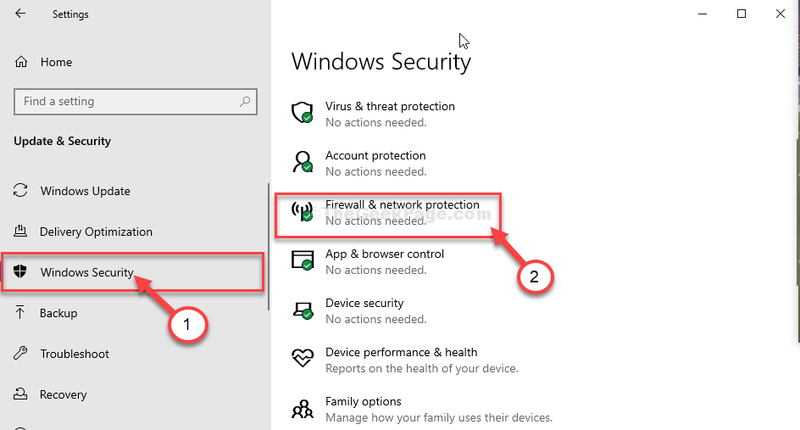Image resolution: width=800 pixels, height=430 pixels.
Task: Click the Family options people icon
Action: 302,409
